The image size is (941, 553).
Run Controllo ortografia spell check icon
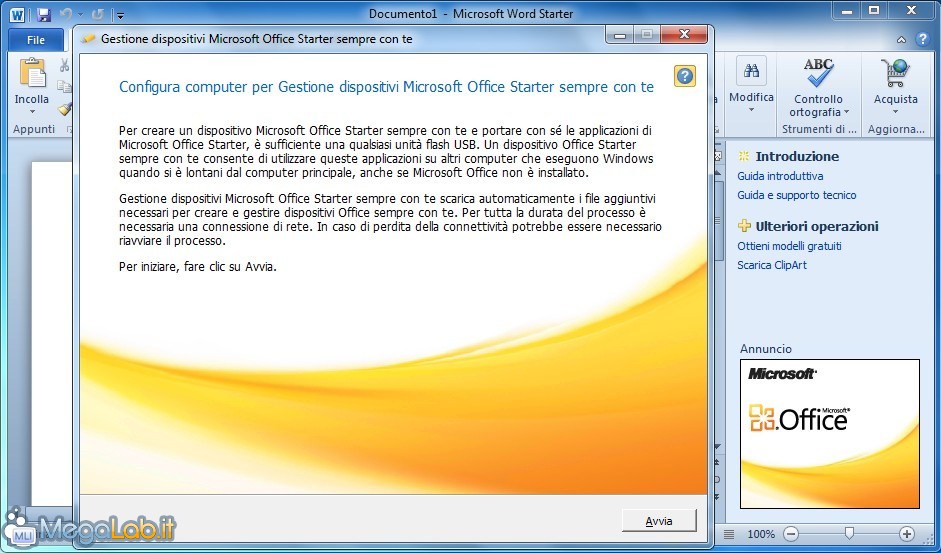(x=819, y=73)
